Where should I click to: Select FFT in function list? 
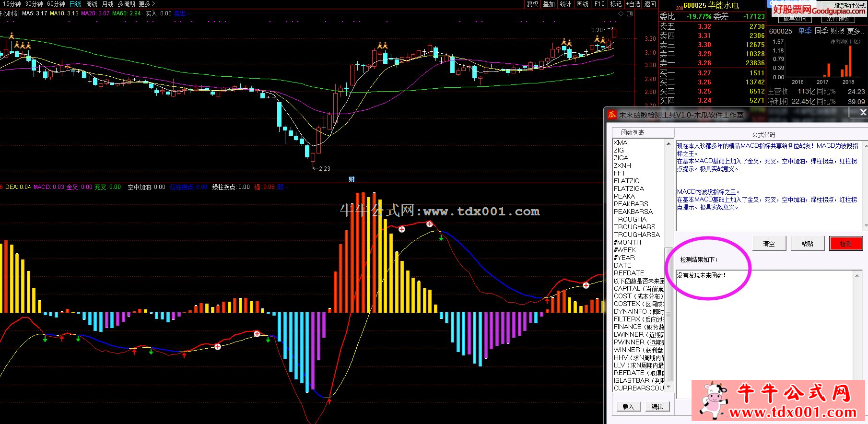[620, 173]
